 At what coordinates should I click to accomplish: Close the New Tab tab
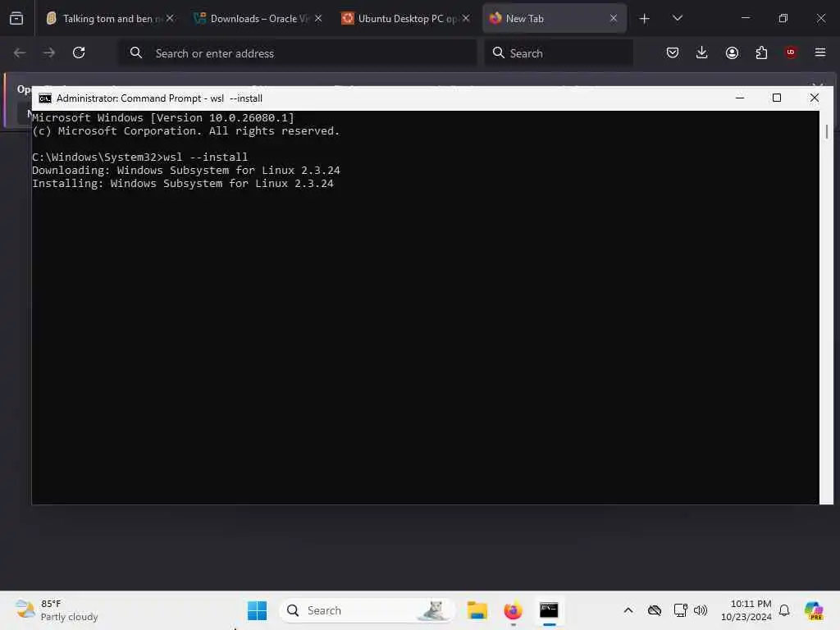(614, 18)
